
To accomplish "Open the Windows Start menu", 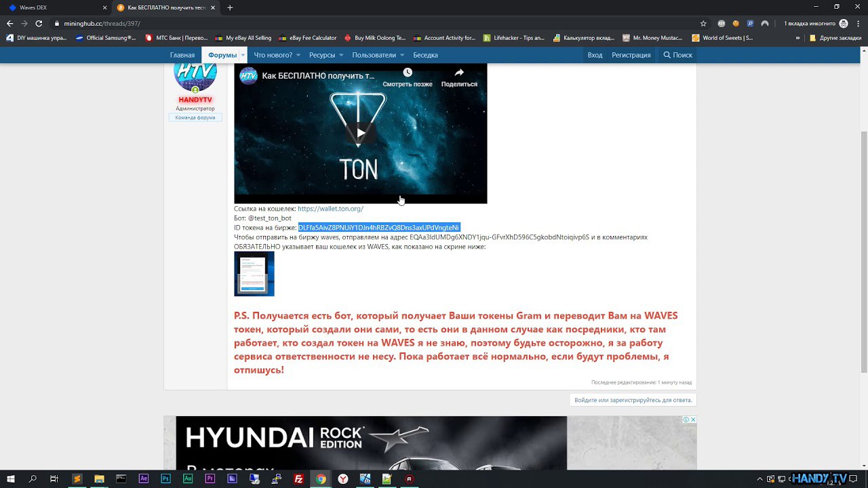I will click(12, 479).
